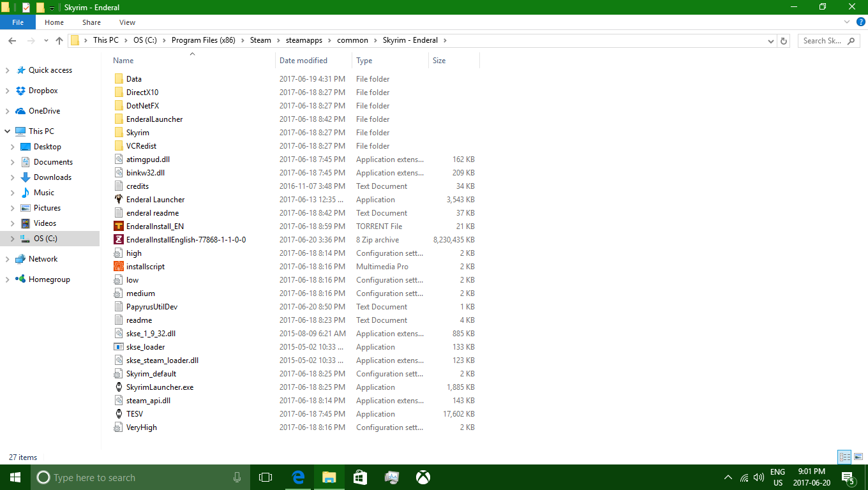Open the File menu
Image resolution: width=868 pixels, height=490 pixels.
click(x=18, y=22)
